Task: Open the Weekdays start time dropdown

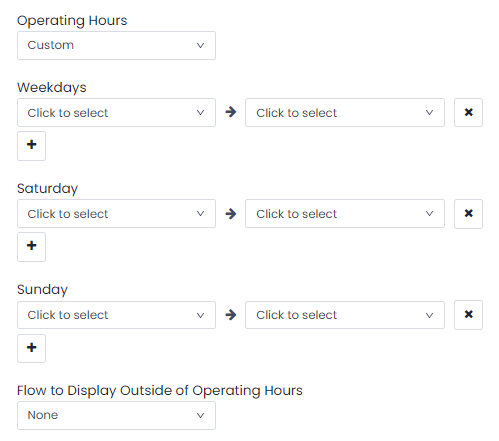Action: point(116,112)
